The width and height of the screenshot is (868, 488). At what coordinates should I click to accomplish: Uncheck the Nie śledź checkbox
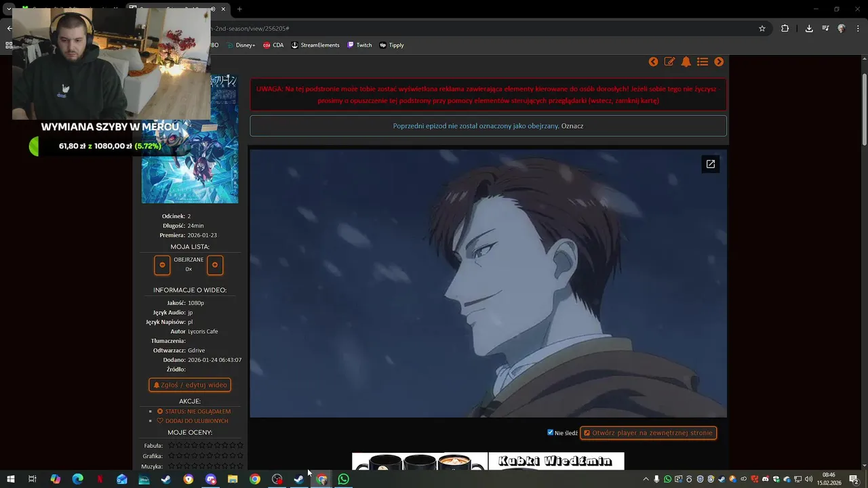(x=550, y=432)
